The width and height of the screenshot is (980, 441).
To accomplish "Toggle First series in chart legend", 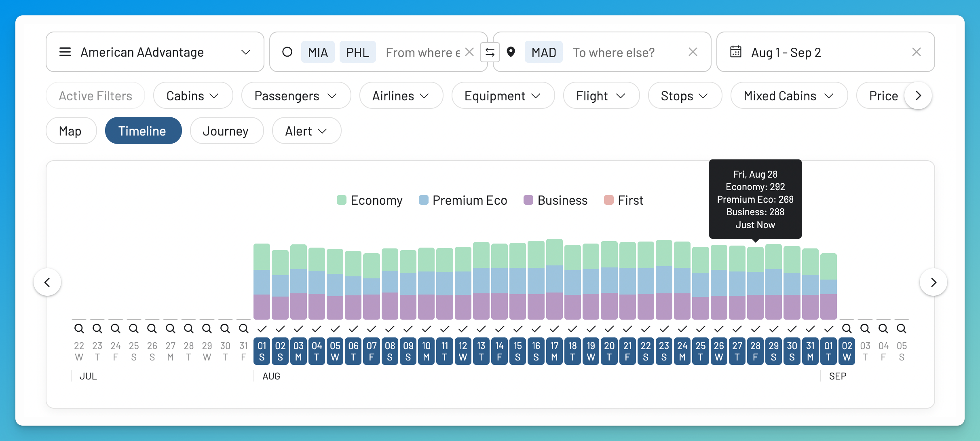I will pos(623,200).
